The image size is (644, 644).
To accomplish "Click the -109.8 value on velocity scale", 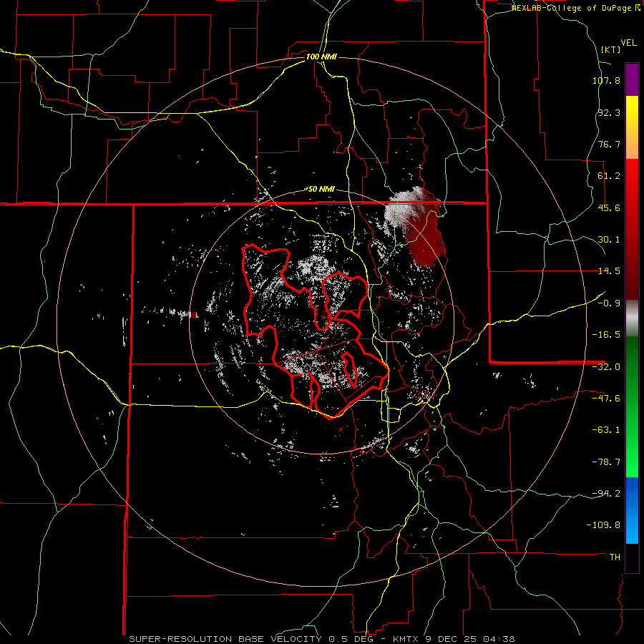I will 603,525.
